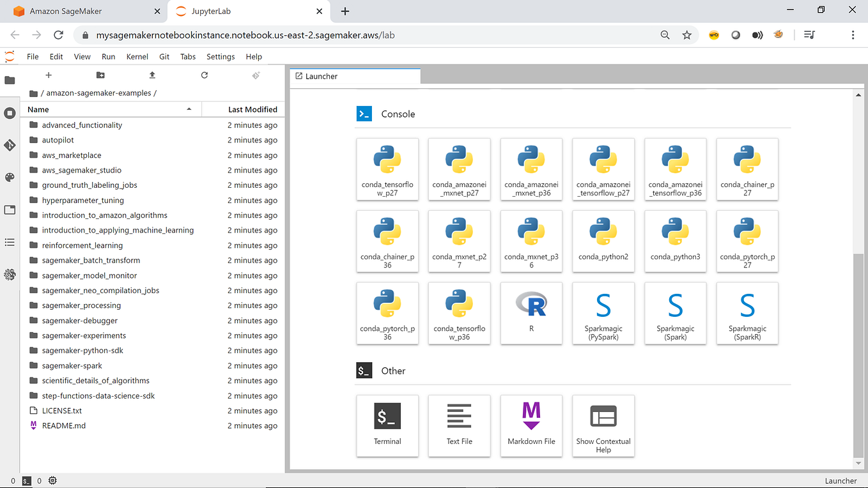Create a new Markdown file
This screenshot has width=868, height=488.
click(531, 426)
